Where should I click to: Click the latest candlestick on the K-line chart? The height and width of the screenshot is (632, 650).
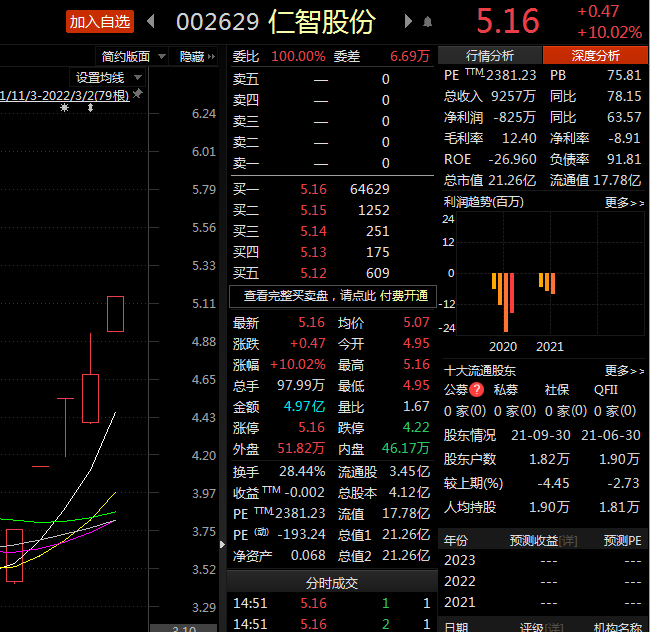(115, 314)
